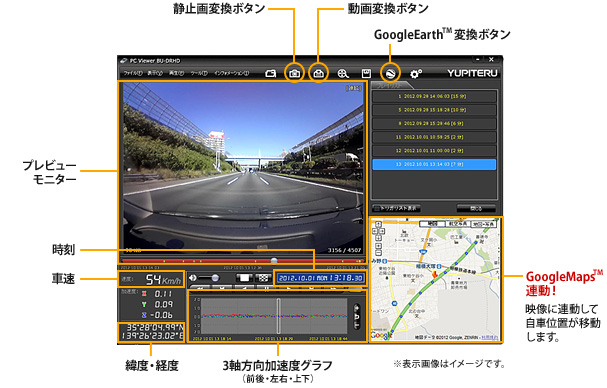Screen dimensions: 607x388
Task: Click the video conversion icon in toolbar
Action: pyautogui.click(x=319, y=74)
